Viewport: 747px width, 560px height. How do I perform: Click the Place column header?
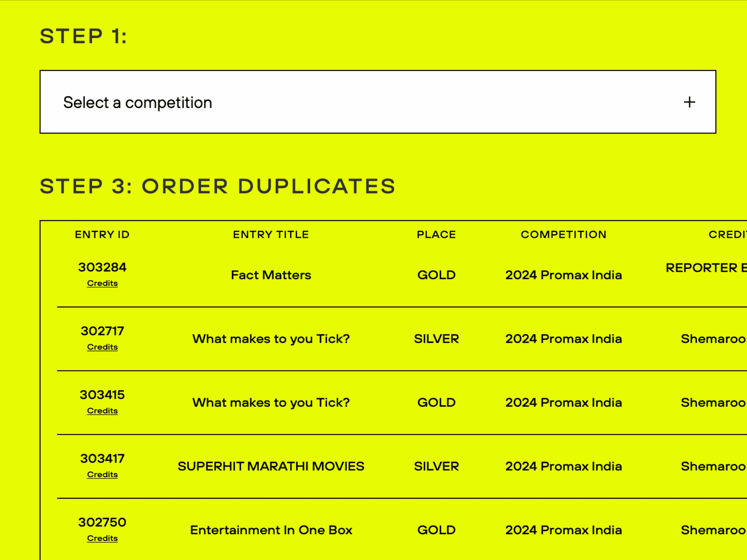point(436,235)
